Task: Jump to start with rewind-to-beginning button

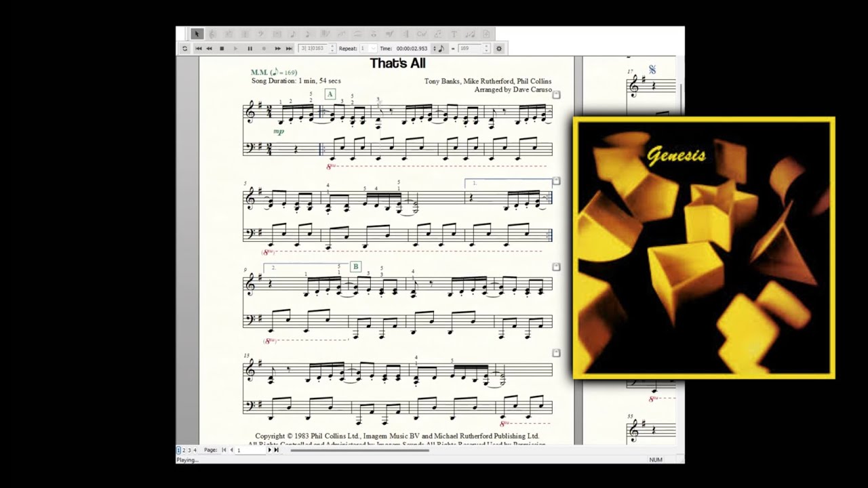Action: click(x=199, y=48)
